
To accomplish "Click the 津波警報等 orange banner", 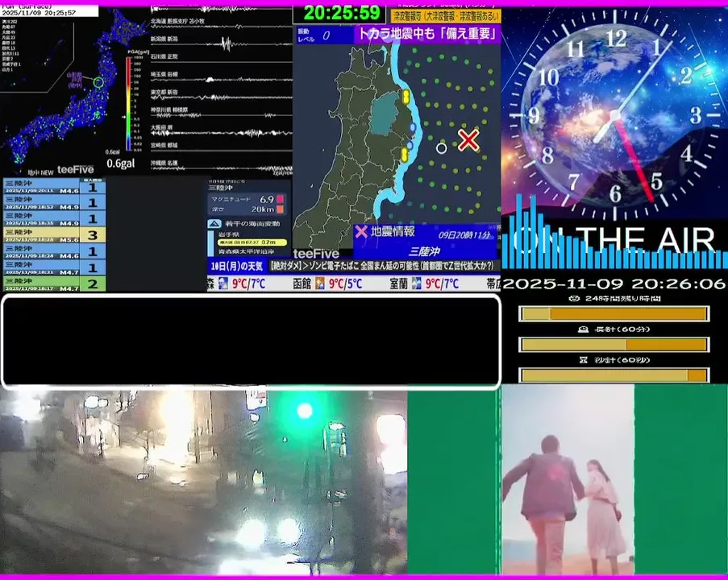I will [x=446, y=16].
